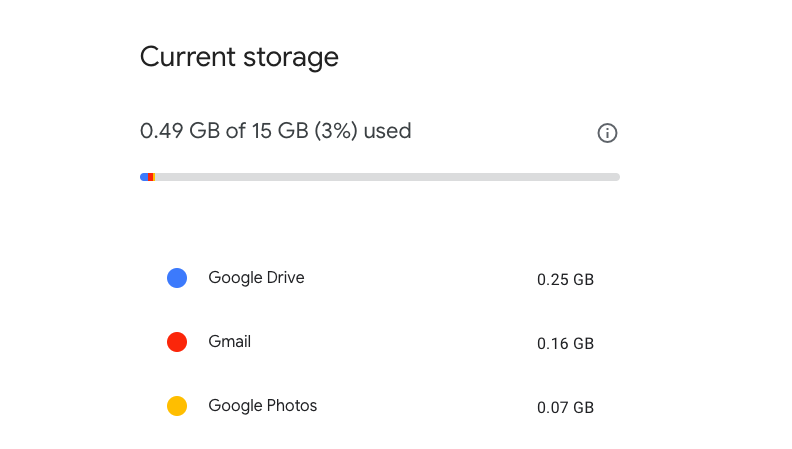Viewport: 792px width, 449px height.
Task: Select the Gmail storage label
Action: pyautogui.click(x=229, y=341)
